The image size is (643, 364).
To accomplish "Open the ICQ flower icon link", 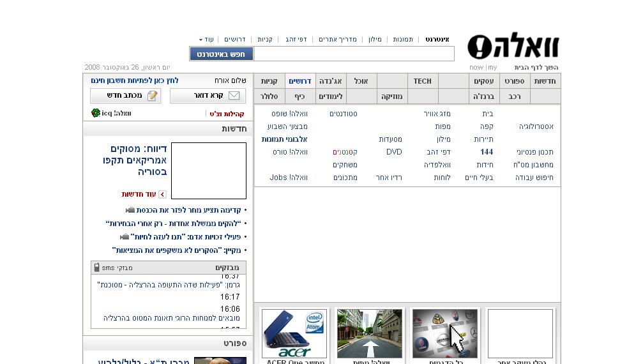I will (96, 113).
